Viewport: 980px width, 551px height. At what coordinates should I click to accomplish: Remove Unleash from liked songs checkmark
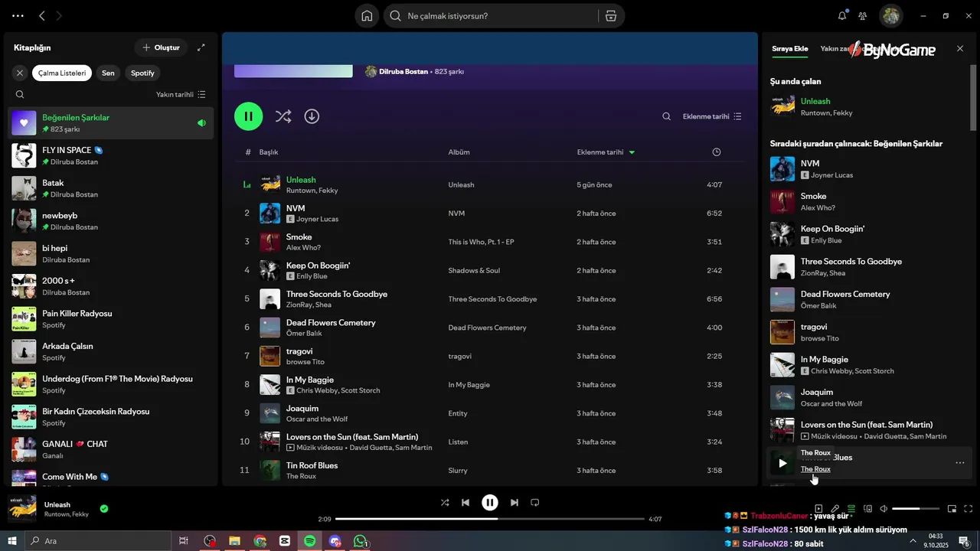pyautogui.click(x=104, y=508)
